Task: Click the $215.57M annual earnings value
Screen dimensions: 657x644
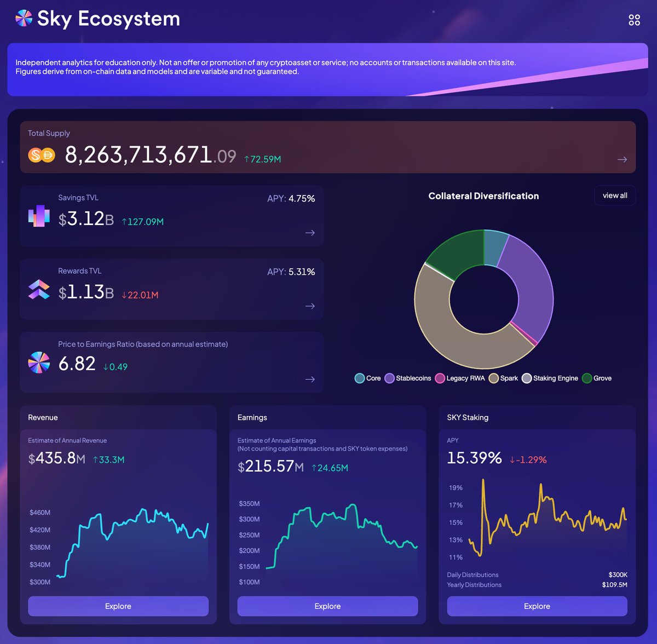Action: click(x=270, y=466)
